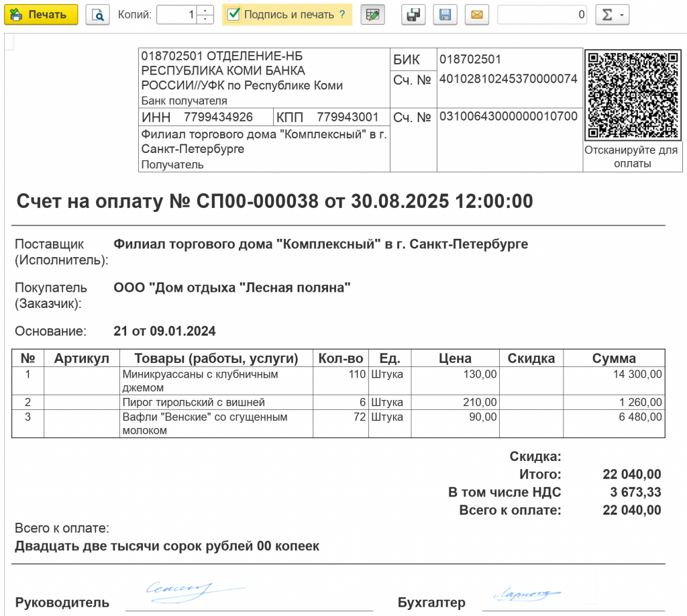687x616 pixels.
Task: Click the yellow Печать button
Action: pyautogui.click(x=41, y=15)
